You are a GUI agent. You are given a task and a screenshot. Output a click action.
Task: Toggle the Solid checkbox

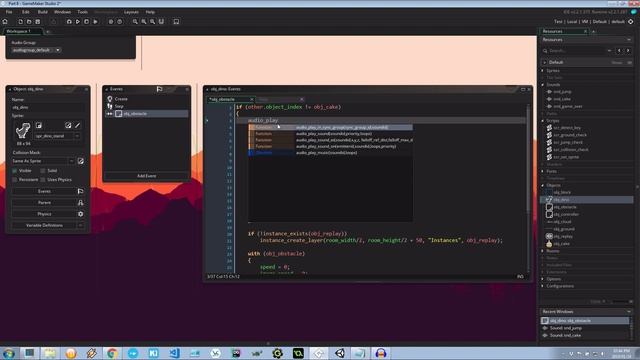[43, 171]
